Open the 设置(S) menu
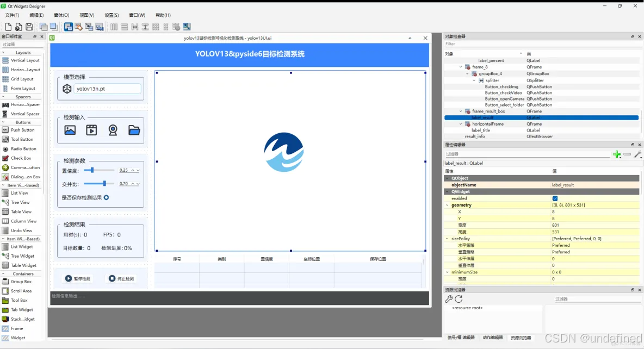The height and width of the screenshot is (349, 644). pos(112,15)
